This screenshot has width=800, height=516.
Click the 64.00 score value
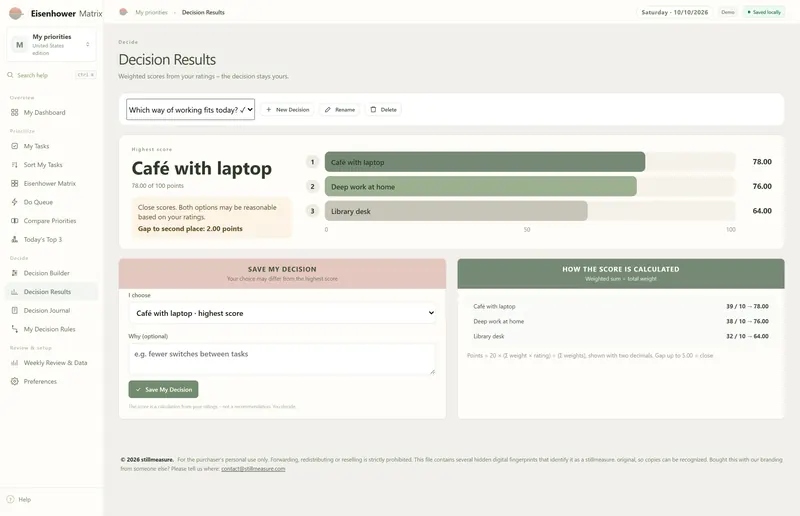pyautogui.click(x=762, y=211)
